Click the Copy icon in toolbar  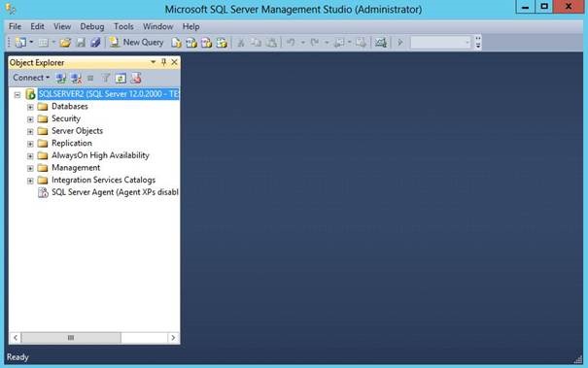[x=257, y=43]
